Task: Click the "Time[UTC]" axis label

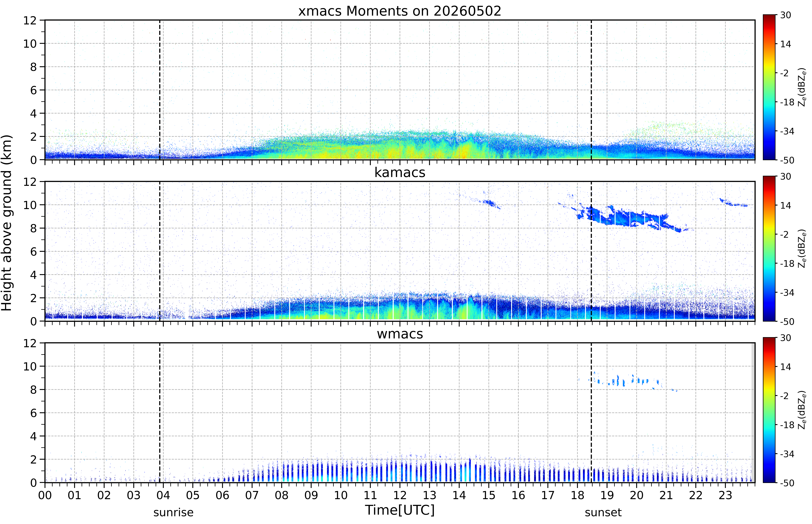Action: tap(400, 510)
